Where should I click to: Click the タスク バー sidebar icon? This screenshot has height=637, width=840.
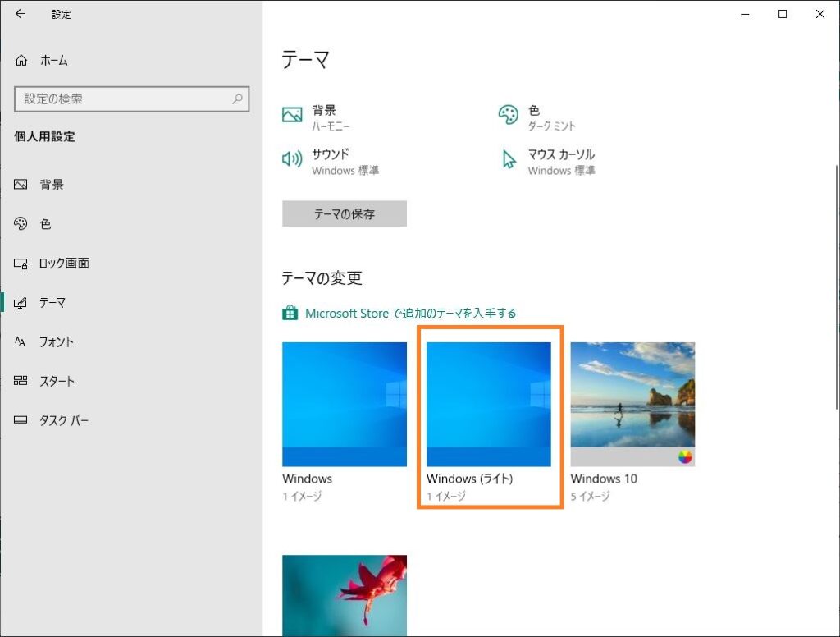click(21, 419)
